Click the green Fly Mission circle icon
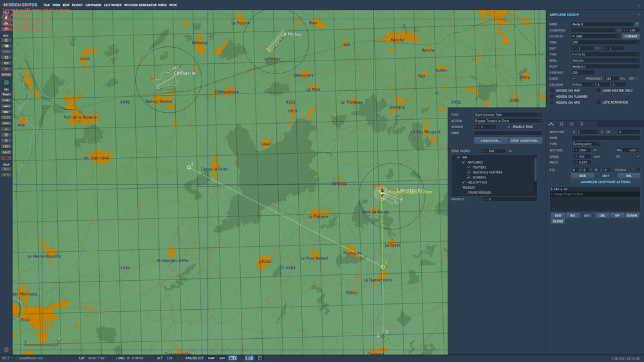 6,82
